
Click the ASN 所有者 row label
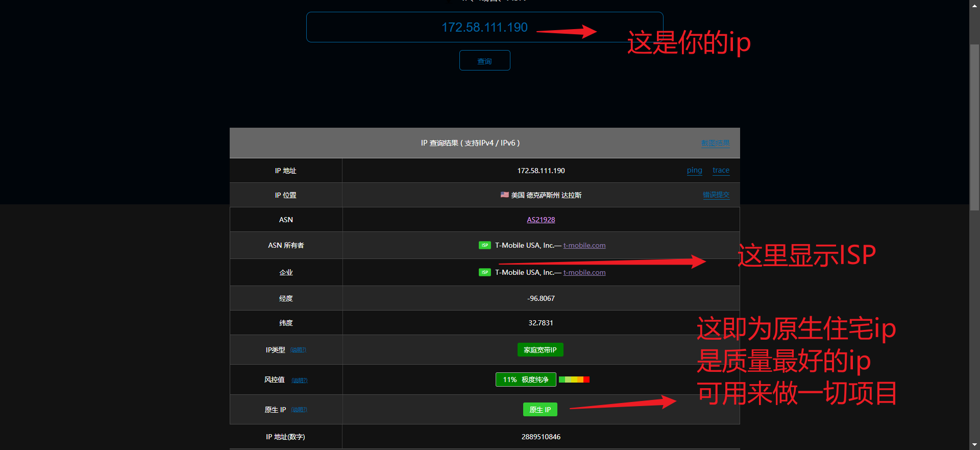point(286,245)
